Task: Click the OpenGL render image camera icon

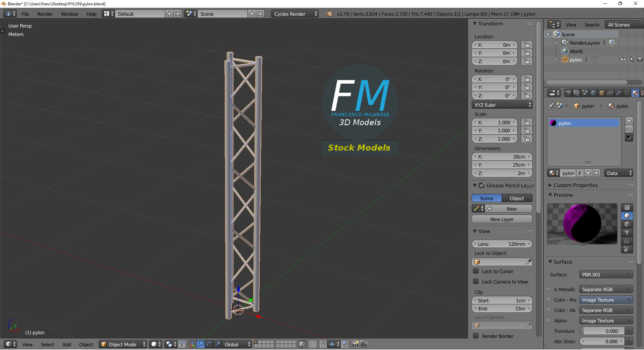Action: coord(355,344)
